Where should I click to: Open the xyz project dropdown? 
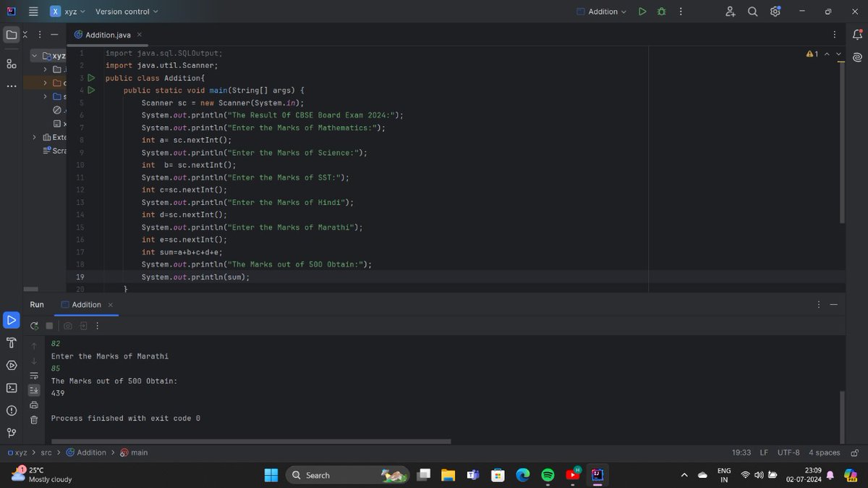click(x=68, y=12)
